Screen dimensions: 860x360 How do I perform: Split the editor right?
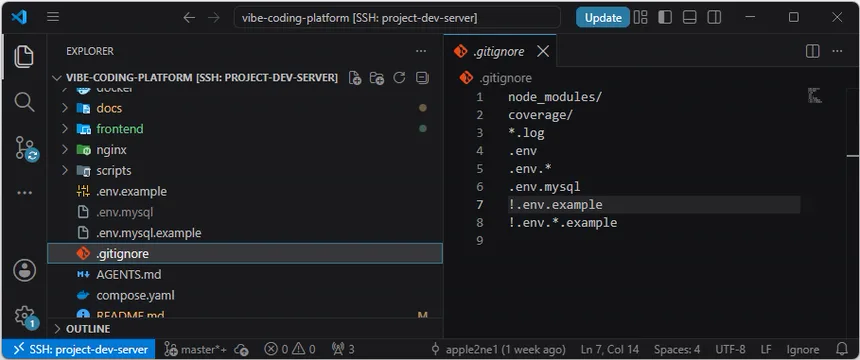point(812,51)
